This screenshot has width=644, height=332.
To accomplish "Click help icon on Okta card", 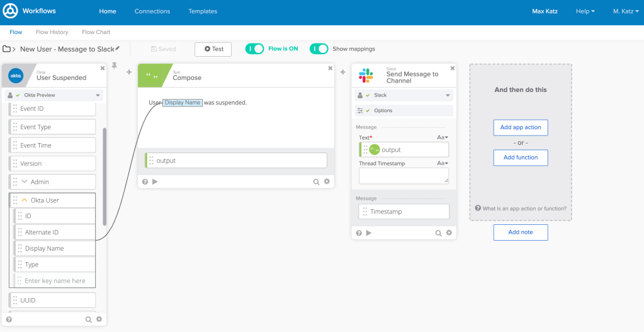I will 9,319.
